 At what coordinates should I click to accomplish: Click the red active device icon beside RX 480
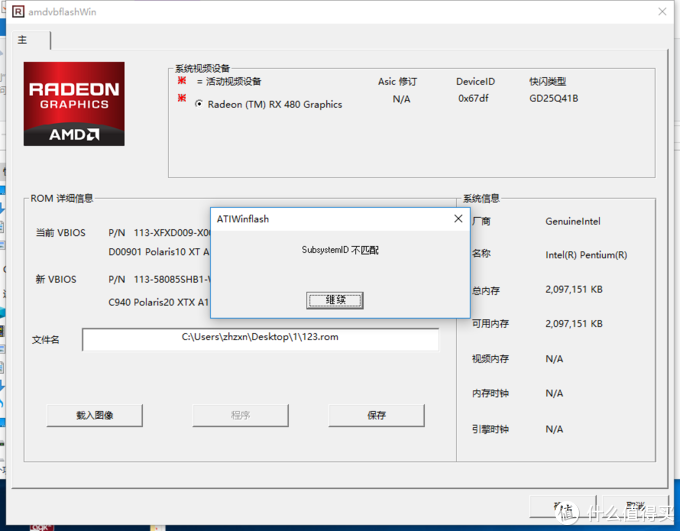pos(181,99)
